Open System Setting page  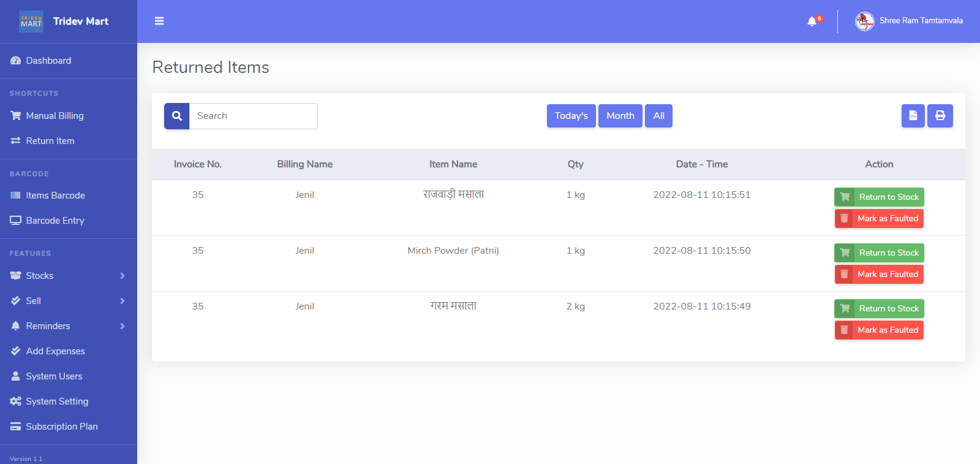69,401
